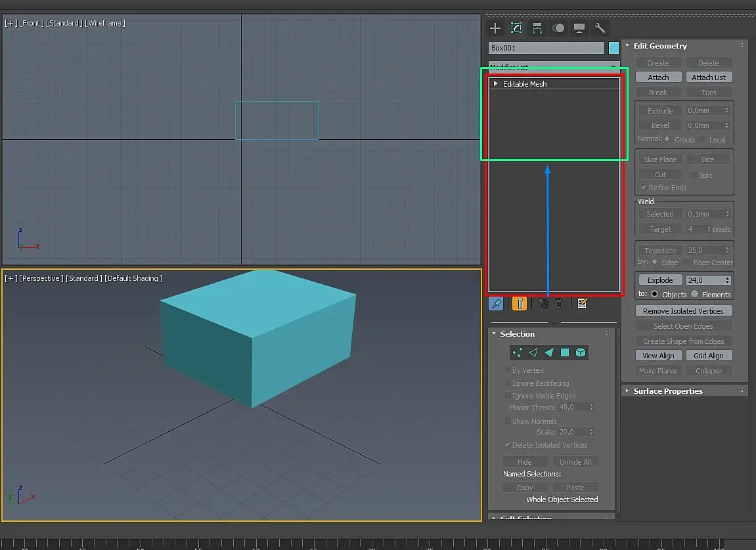
Task: Select the Elements explode radio button
Action: pos(694,294)
